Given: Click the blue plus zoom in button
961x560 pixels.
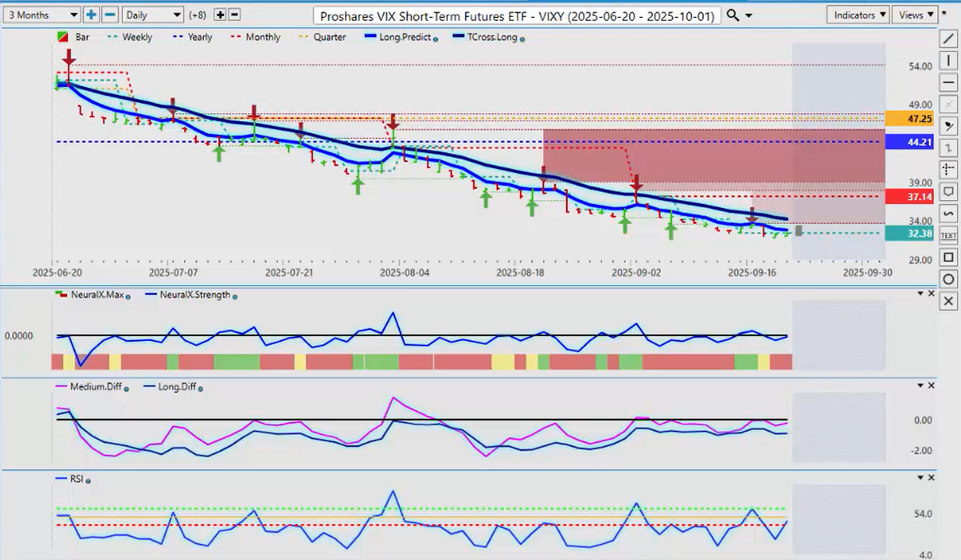Looking at the screenshot, I should pos(91,15).
